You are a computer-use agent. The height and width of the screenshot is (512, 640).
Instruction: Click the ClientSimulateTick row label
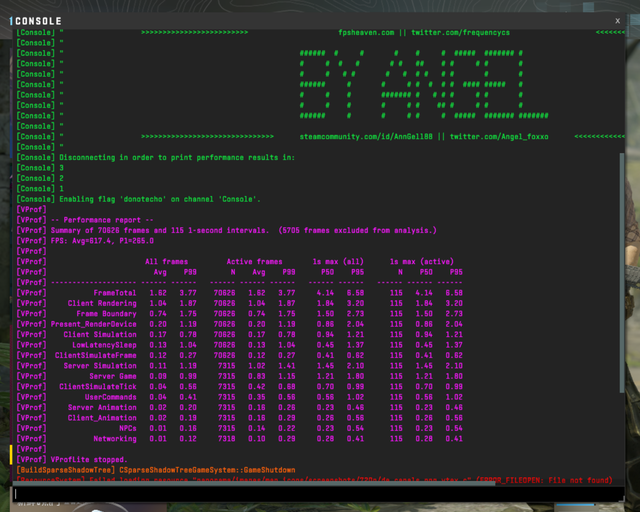(x=98, y=386)
